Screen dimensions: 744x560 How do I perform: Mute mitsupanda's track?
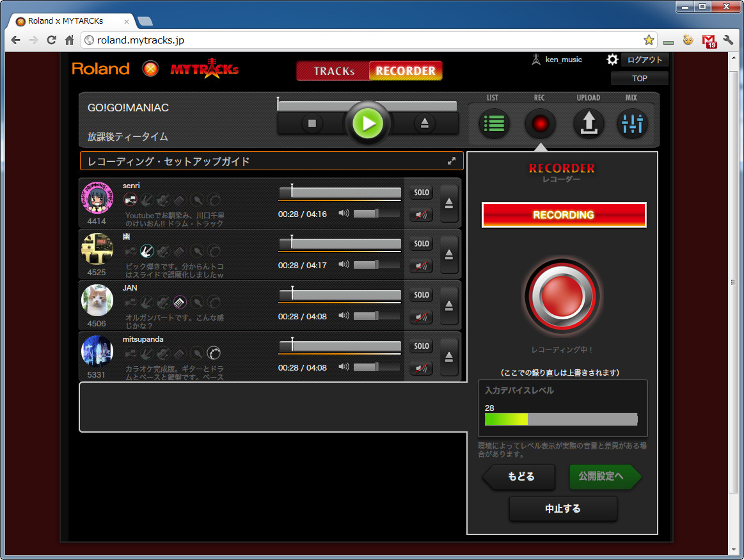pos(422,368)
